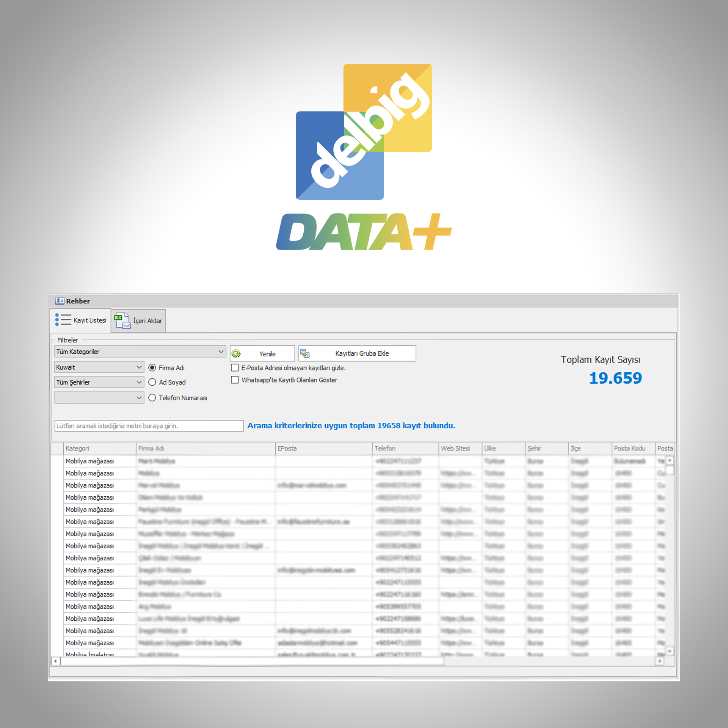
Task: Click the horizontal scrollbar left arrow
Action: point(55,661)
